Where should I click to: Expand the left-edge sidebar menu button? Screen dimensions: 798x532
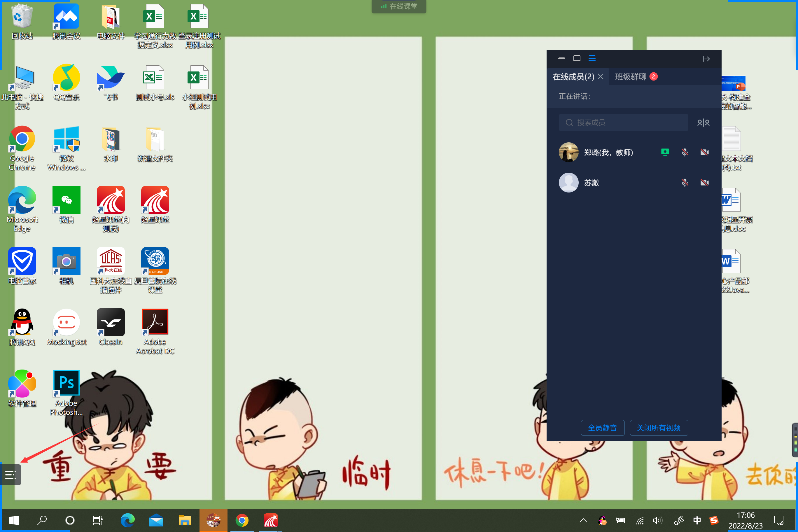click(10, 475)
